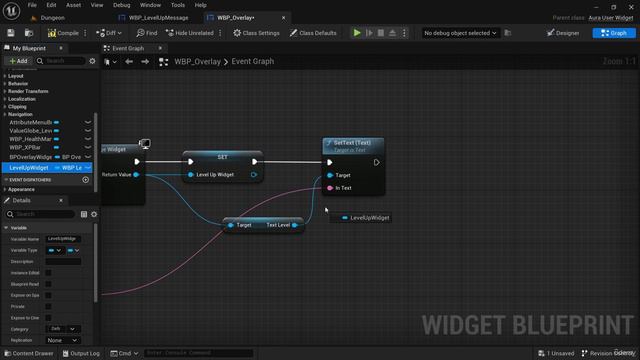The height and width of the screenshot is (360, 640).
Task: Click the Advance single frame button
Action: click(369, 33)
